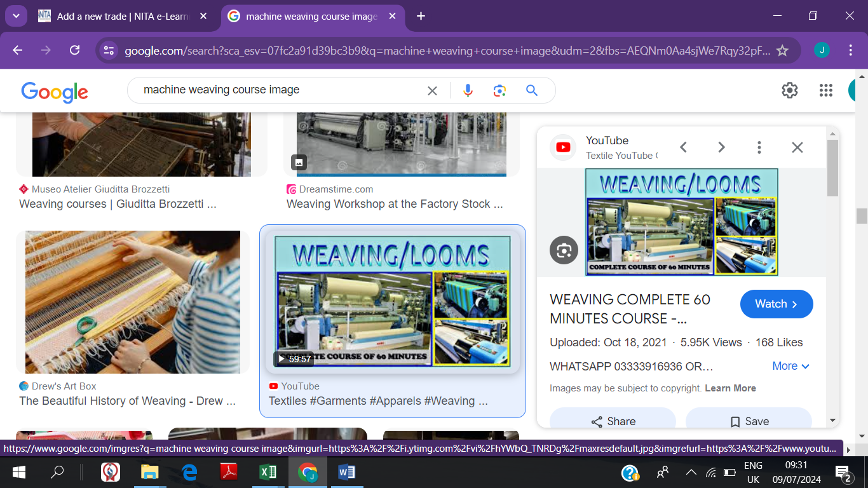
Task: Bookmark this page with the star icon
Action: point(782,50)
